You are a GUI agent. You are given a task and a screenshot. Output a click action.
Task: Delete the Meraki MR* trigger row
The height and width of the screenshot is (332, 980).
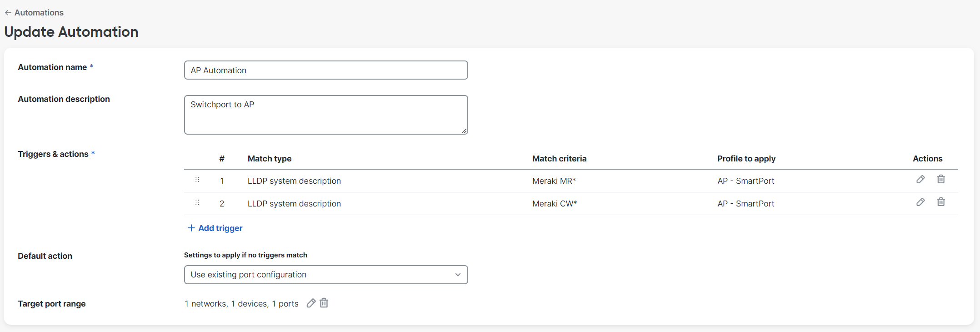pos(941,179)
